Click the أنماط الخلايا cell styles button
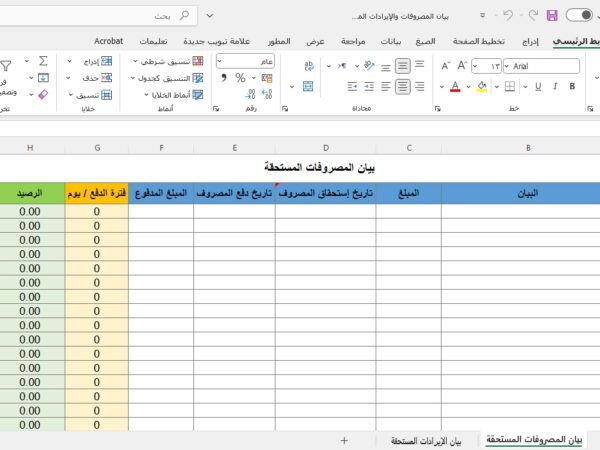Image resolution: width=600 pixels, height=450 pixels. tap(174, 95)
